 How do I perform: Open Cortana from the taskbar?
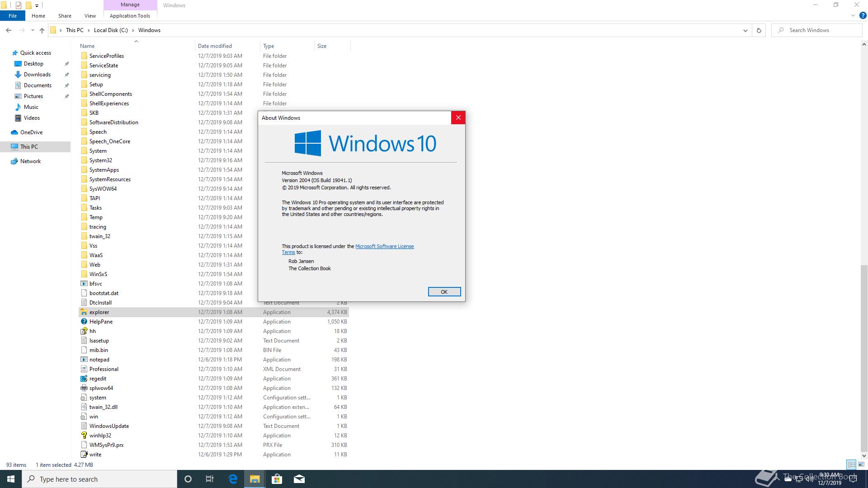click(188, 479)
